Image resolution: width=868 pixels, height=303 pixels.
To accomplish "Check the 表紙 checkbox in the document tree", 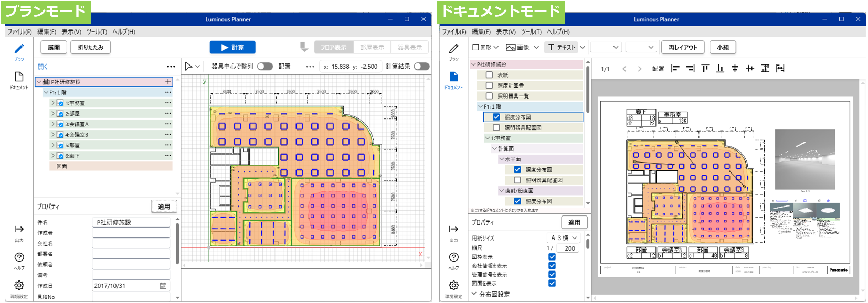I will click(x=489, y=75).
